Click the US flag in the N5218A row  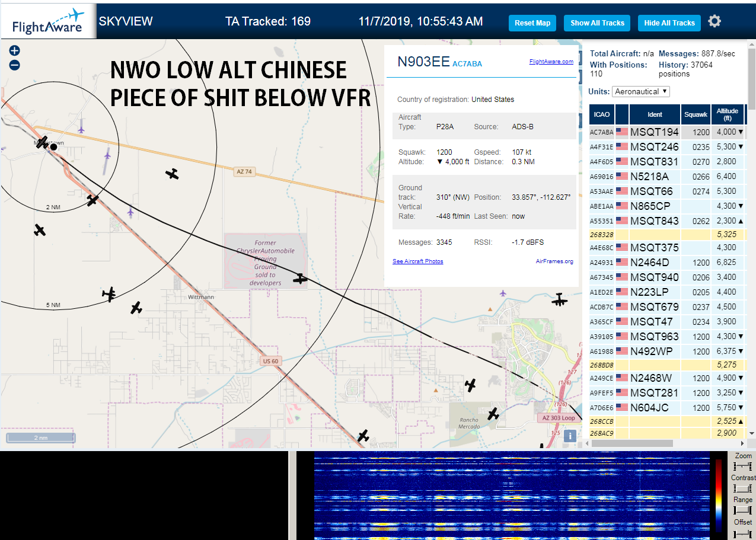click(622, 177)
